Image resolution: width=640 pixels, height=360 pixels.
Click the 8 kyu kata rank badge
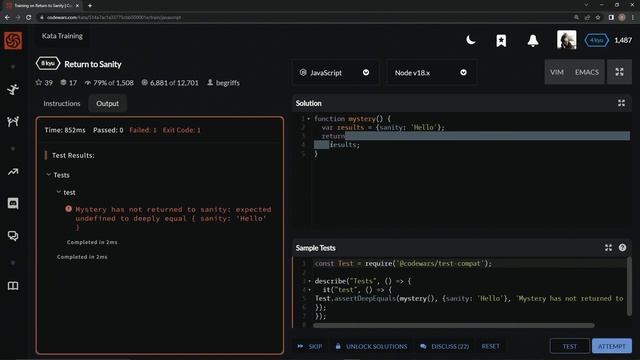48,64
